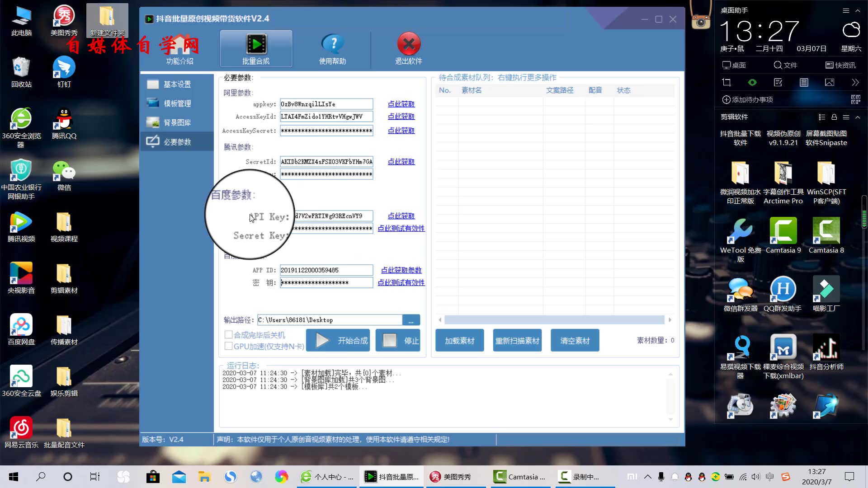Switch to 文件 search tab in desktop assistant
This screenshot has width=868, height=488.
coord(785,65)
